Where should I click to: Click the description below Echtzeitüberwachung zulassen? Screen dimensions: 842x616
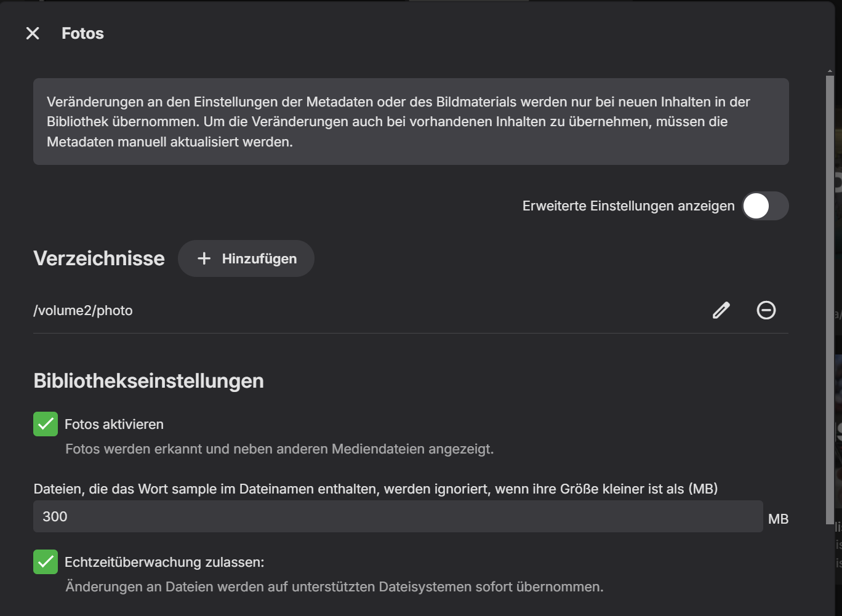[x=334, y=586]
